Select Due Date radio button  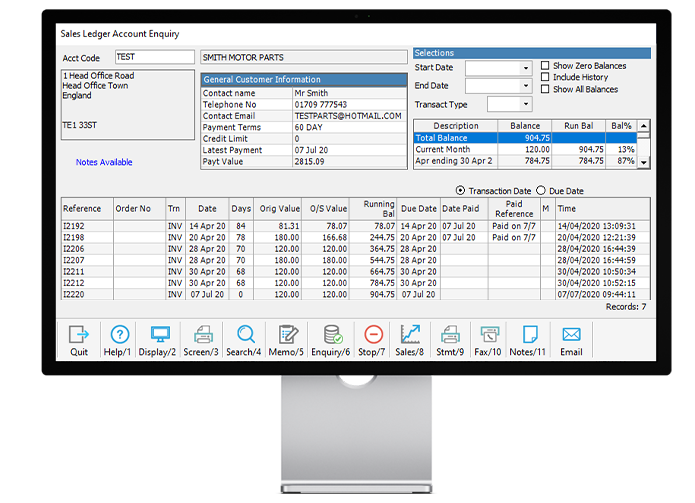(541, 191)
